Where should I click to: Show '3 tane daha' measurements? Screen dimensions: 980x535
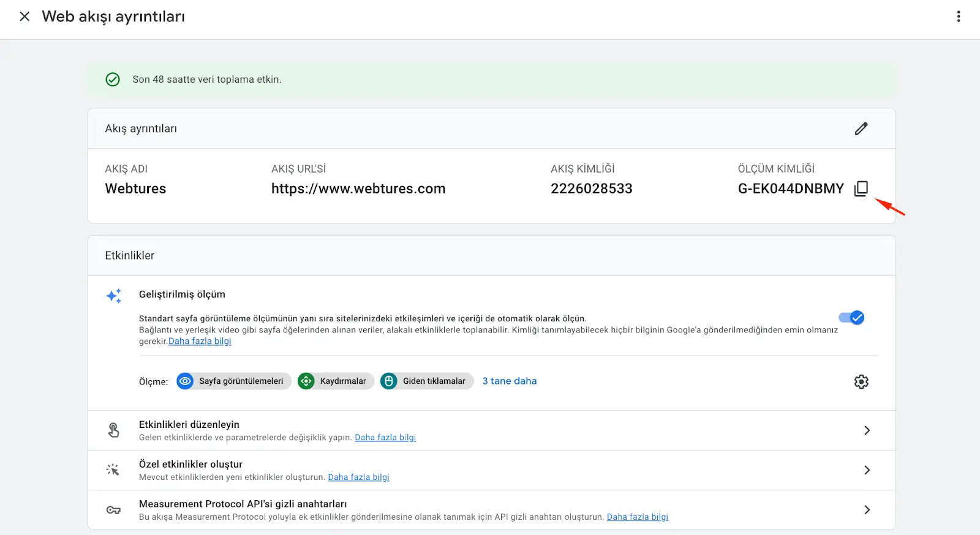(x=509, y=381)
